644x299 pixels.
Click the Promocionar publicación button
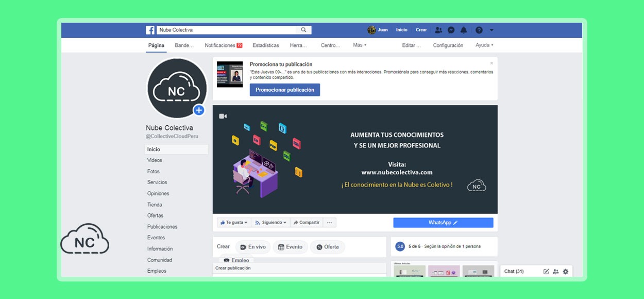point(285,90)
